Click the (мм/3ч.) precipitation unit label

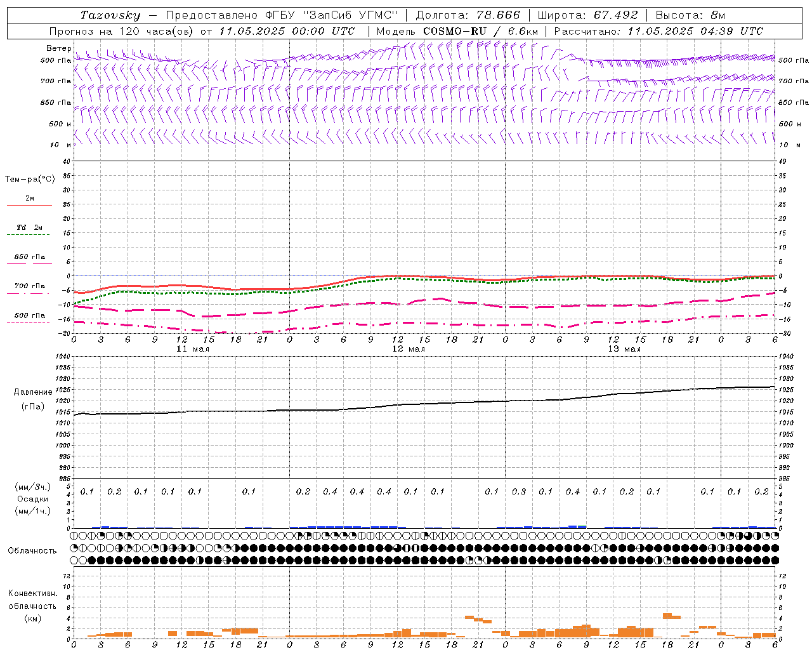(x=32, y=487)
